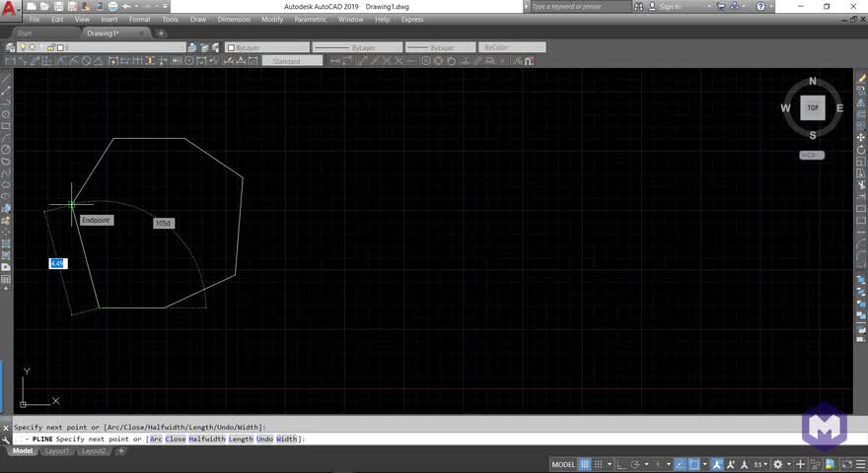Open the ByColor plot style dropdown
868x473 pixels.
[x=512, y=47]
